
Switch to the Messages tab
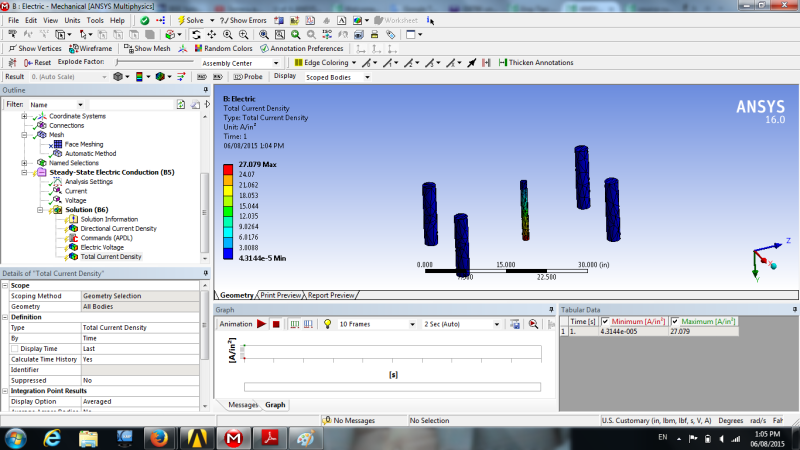243,405
